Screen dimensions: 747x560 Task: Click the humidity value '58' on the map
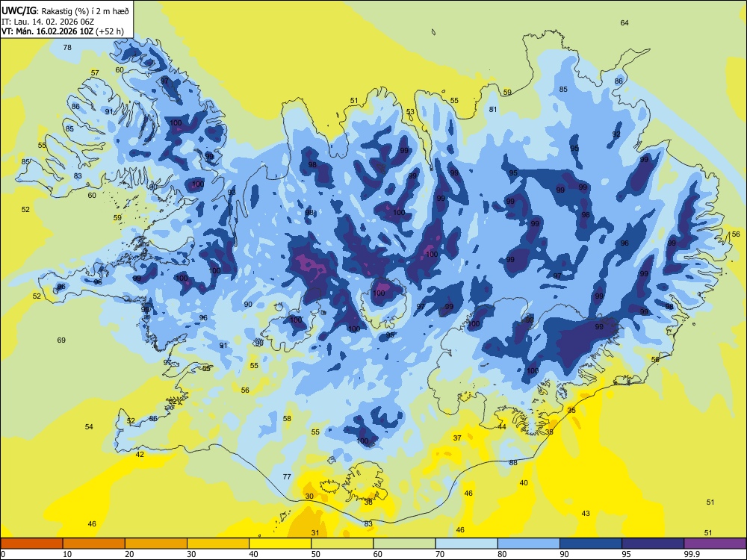(287, 419)
